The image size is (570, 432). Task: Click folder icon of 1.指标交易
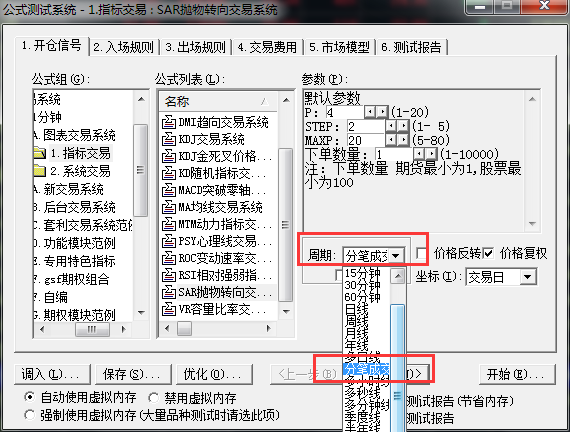pyautogui.click(x=39, y=153)
